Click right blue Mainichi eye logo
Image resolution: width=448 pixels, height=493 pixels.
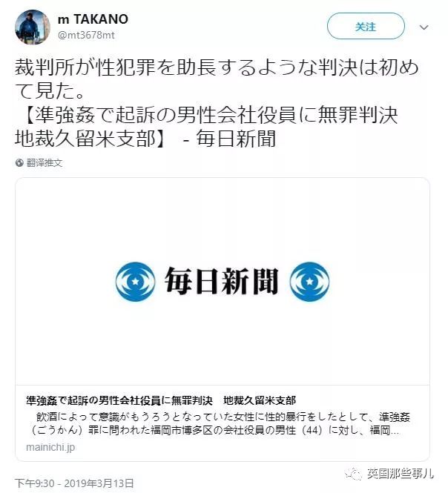point(309,282)
